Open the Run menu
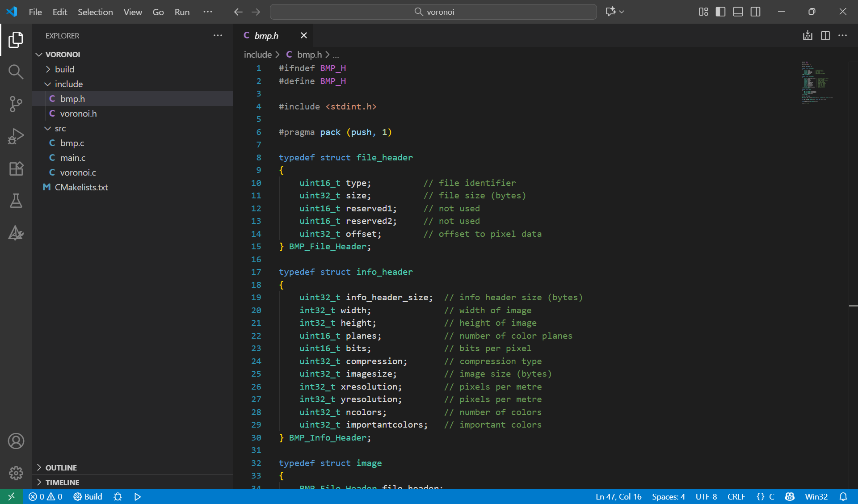 [x=182, y=12]
